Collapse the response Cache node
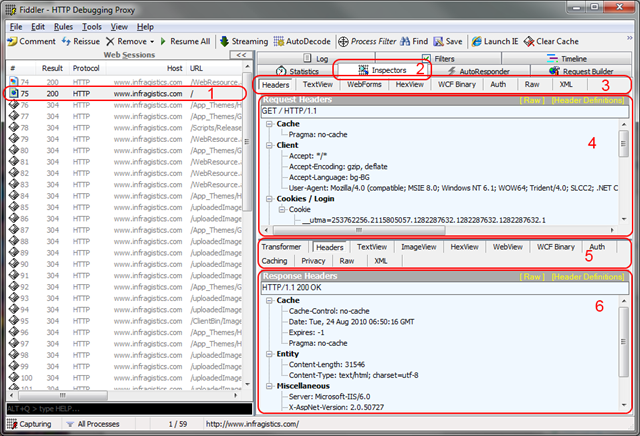Viewport: 640px width, 436px height. [x=269, y=300]
